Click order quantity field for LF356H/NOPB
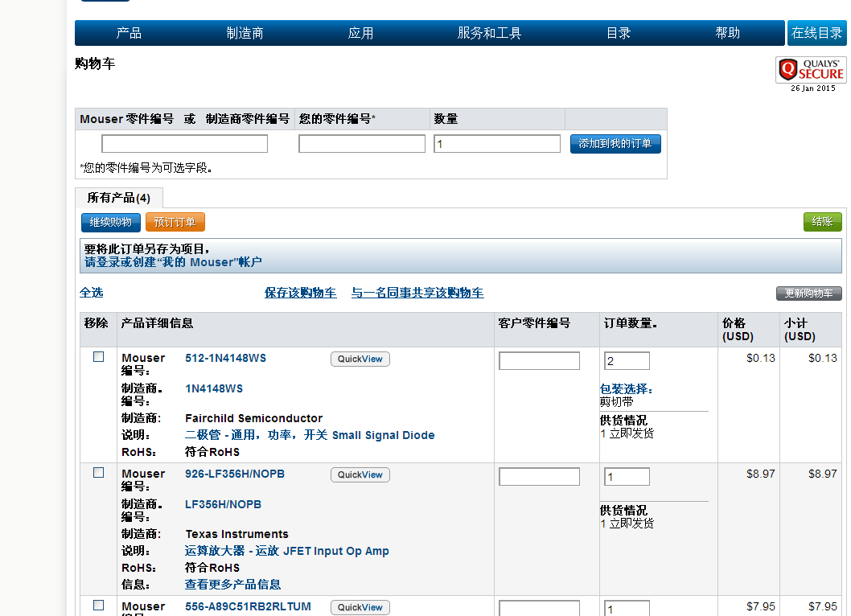 pyautogui.click(x=627, y=477)
